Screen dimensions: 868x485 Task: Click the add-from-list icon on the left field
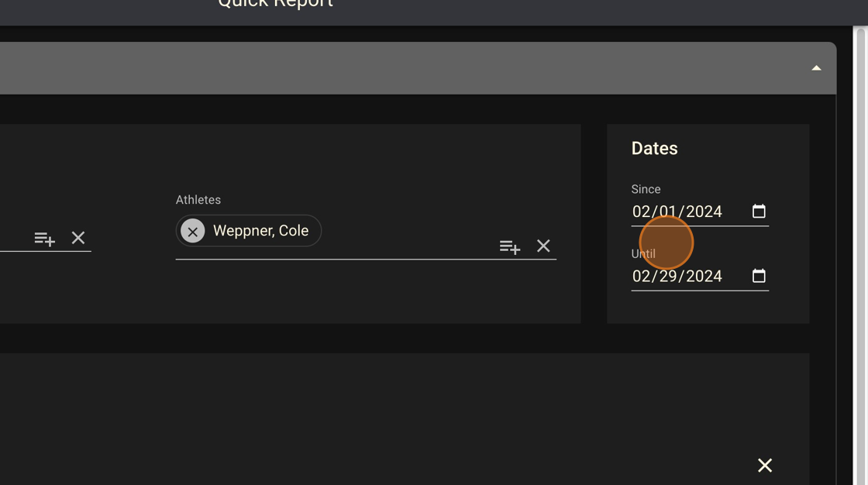coord(44,238)
